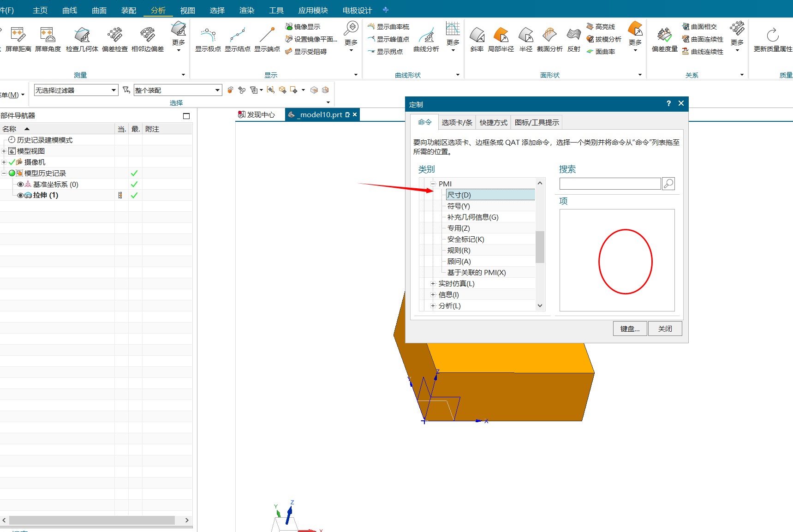Click the help question mark in 定制
Screen dimensions: 793x532
click(x=668, y=103)
